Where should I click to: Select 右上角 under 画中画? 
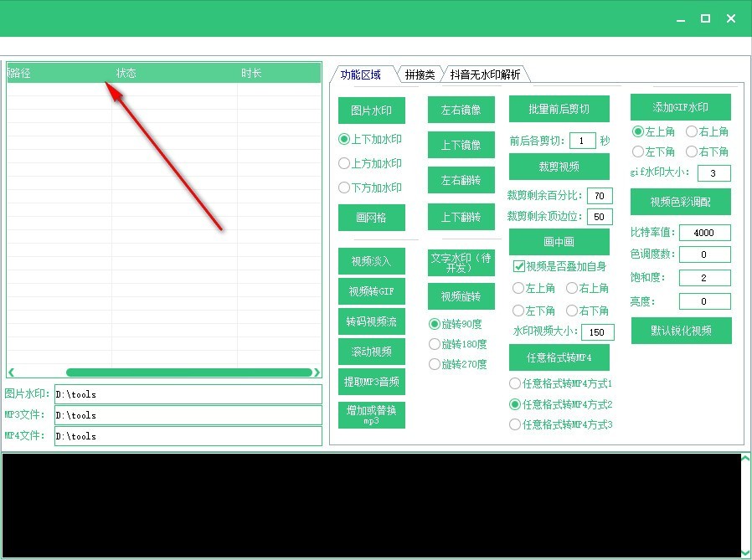coord(587,288)
